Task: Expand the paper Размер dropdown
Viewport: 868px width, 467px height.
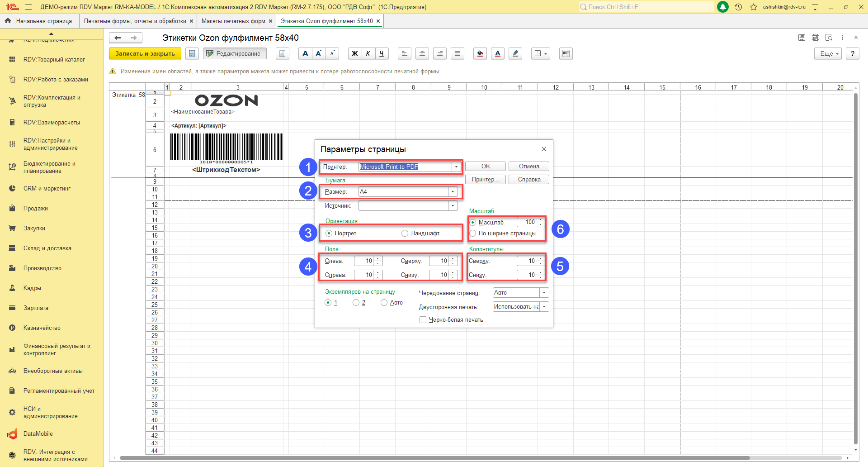Action: click(x=453, y=192)
